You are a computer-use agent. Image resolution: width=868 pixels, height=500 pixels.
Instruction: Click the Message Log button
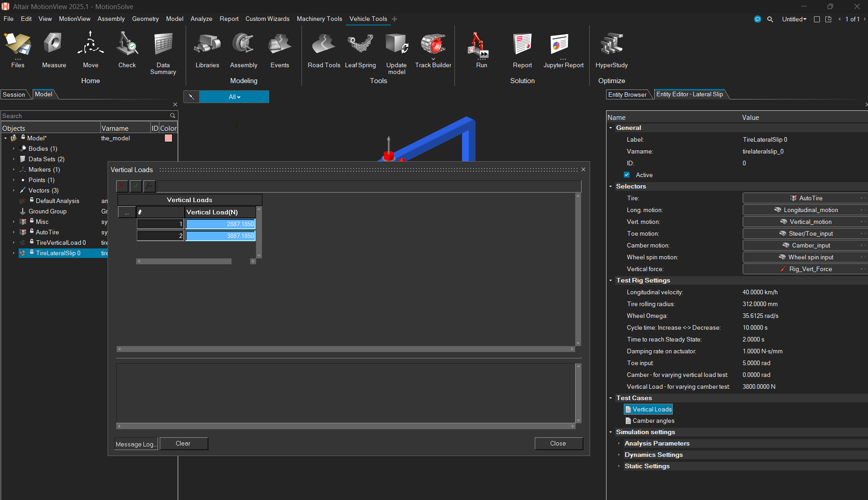136,444
